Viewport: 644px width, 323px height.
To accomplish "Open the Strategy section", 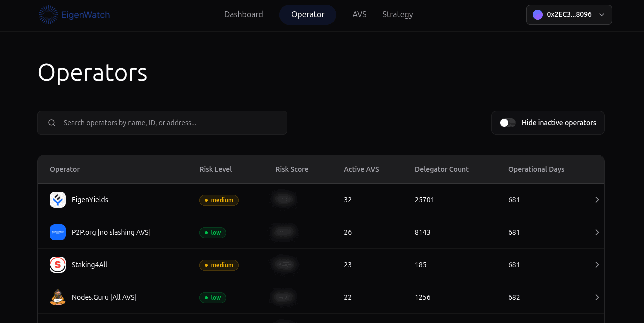I will [397, 14].
